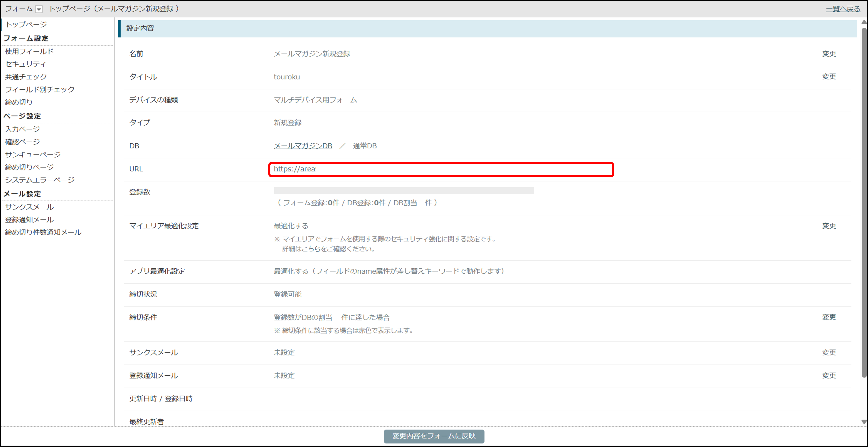
Task: Select サンキューページ in the sidebar
Action: point(33,155)
